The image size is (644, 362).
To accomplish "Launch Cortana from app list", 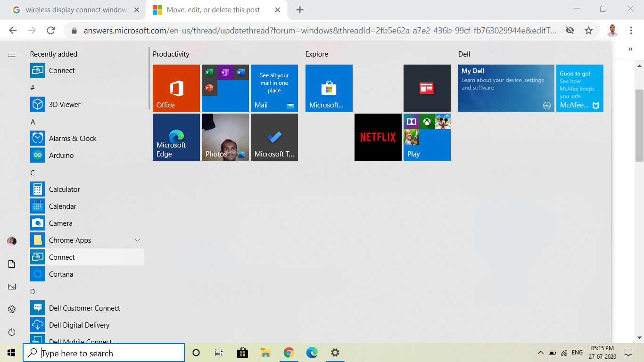I will coord(87,274).
